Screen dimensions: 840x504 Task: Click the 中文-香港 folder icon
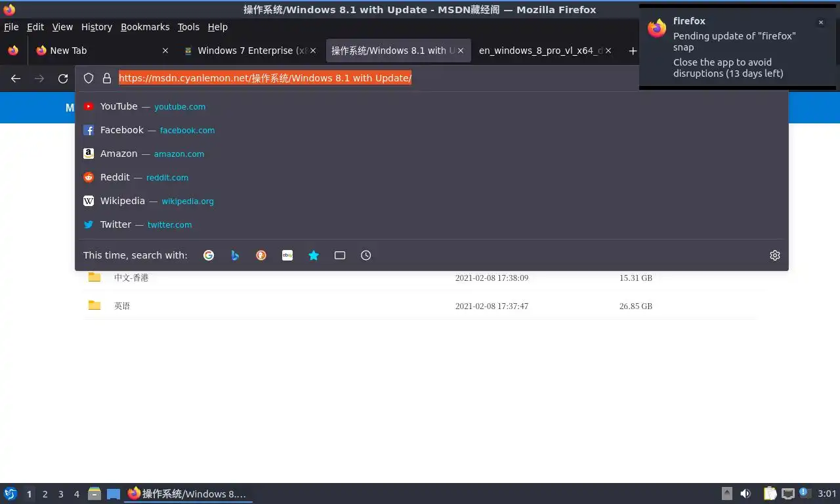coord(94,277)
